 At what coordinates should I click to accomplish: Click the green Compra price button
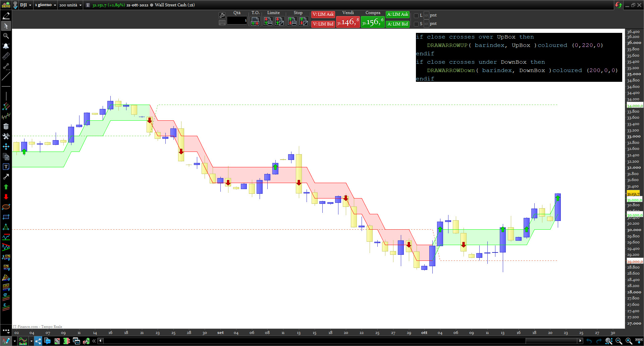pos(373,22)
